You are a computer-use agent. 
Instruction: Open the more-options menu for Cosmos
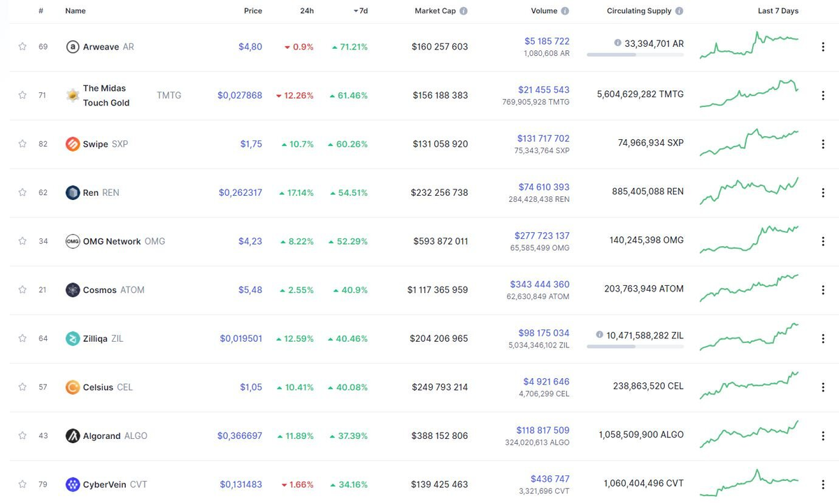[x=823, y=289]
